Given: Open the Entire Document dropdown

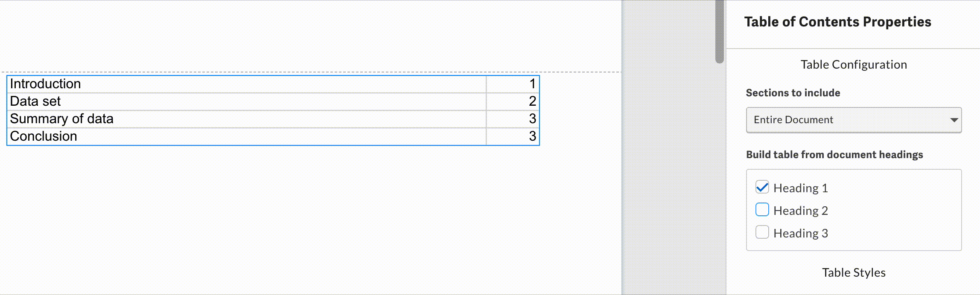Looking at the screenshot, I should (x=853, y=120).
